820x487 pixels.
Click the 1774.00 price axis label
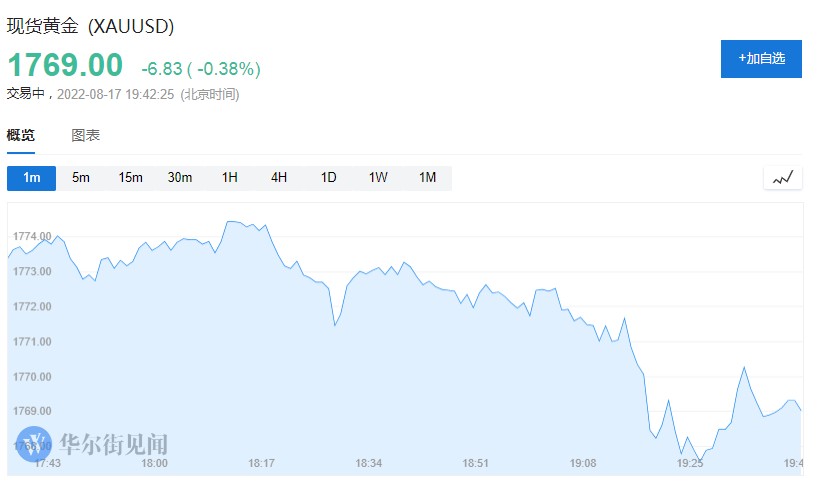tap(32, 236)
